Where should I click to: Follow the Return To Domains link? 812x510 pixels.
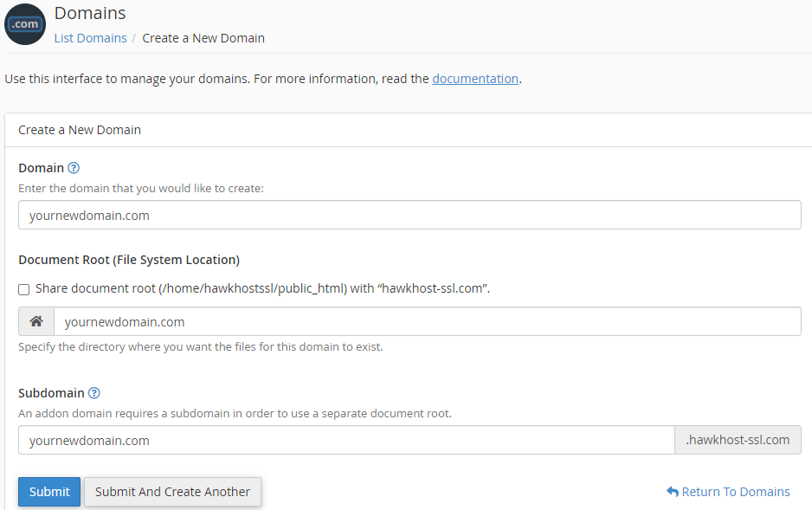coord(735,492)
